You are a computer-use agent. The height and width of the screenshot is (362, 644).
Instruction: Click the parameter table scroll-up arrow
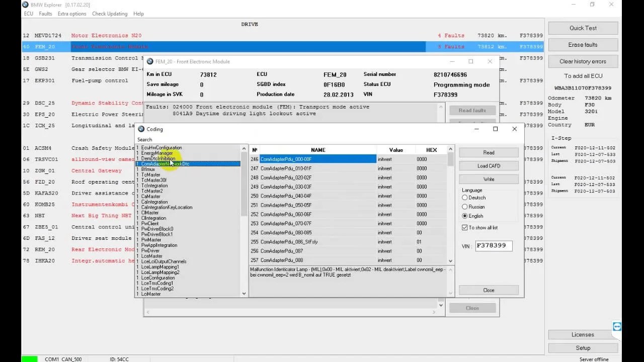[451, 149]
